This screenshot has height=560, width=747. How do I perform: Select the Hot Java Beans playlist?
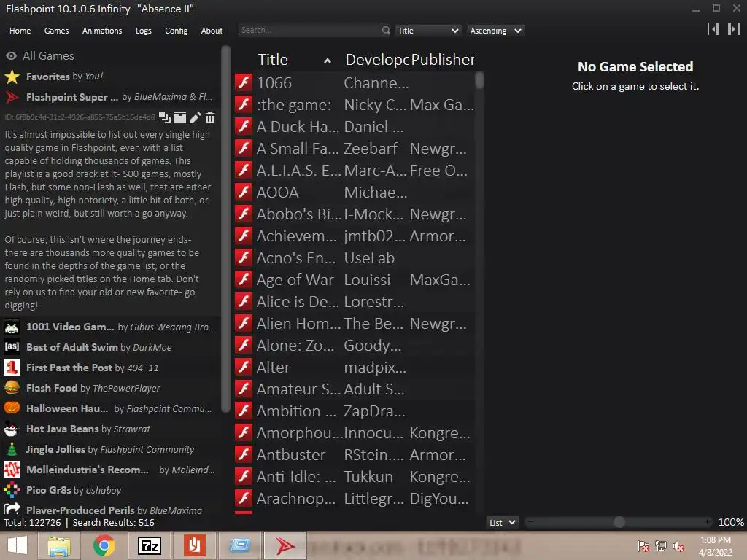tap(110, 429)
